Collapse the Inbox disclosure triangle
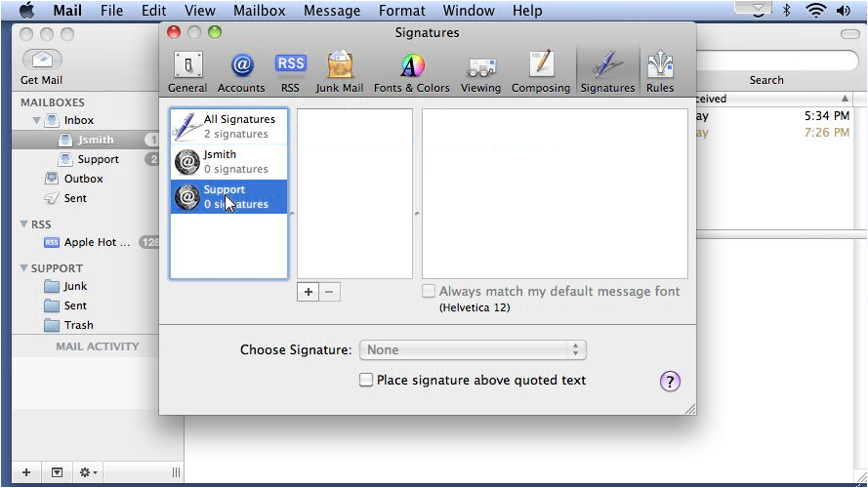The image size is (868, 488). pos(36,120)
